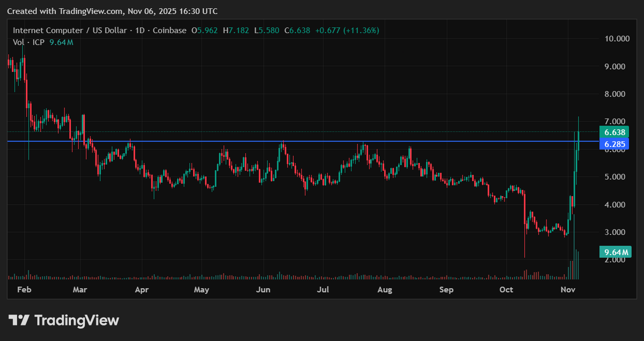Click the blue horizontal line at 6.285

pos(303,142)
